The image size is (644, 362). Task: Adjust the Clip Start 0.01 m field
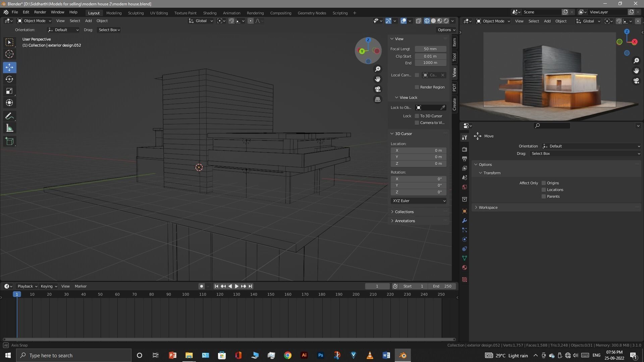[430, 56]
